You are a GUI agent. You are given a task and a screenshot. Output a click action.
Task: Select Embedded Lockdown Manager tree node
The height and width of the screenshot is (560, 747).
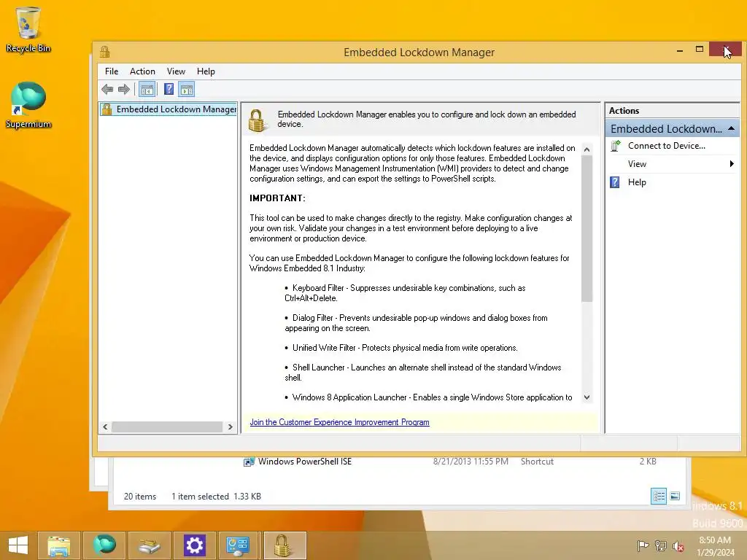[169, 109]
